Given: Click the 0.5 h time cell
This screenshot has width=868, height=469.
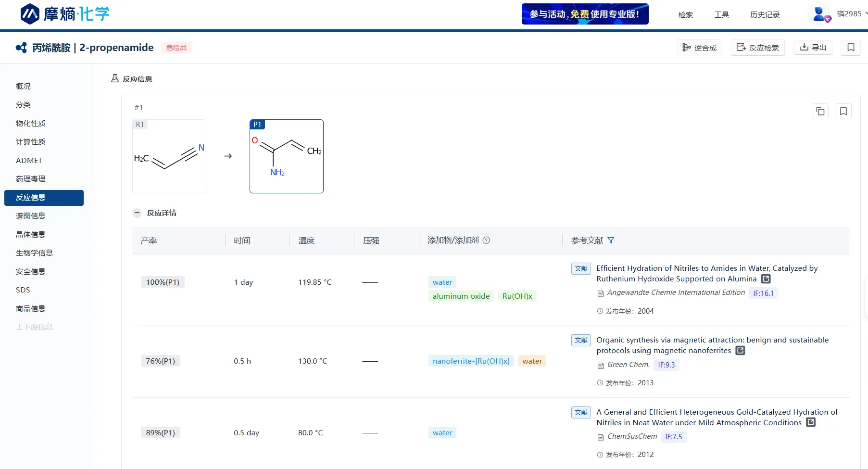Looking at the screenshot, I should pyautogui.click(x=242, y=361).
